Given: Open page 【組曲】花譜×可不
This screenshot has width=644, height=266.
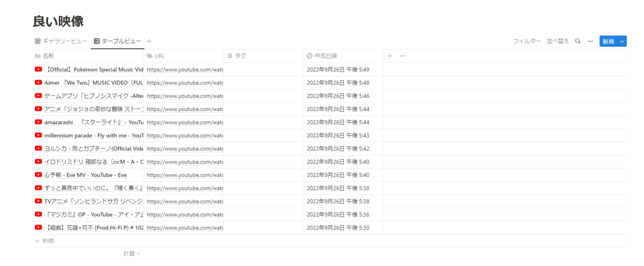Looking at the screenshot, I should tap(94, 227).
